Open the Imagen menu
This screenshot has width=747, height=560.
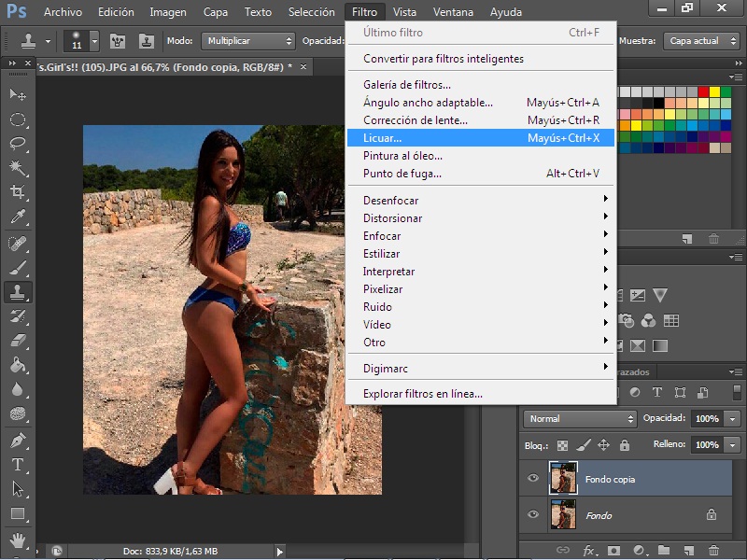(x=168, y=12)
